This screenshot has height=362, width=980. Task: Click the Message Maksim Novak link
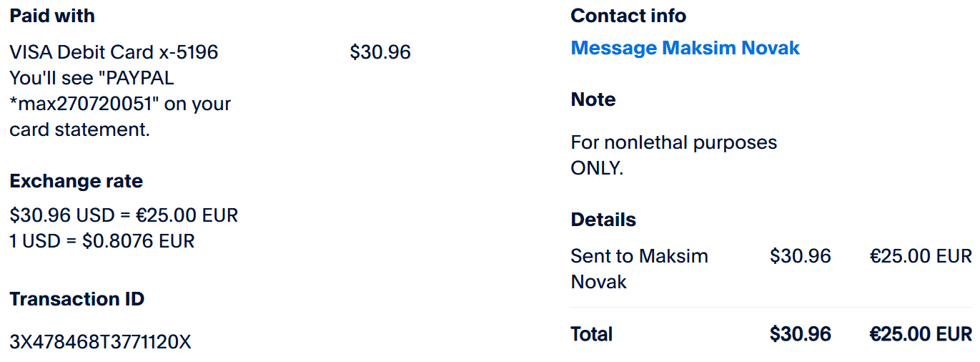click(685, 48)
